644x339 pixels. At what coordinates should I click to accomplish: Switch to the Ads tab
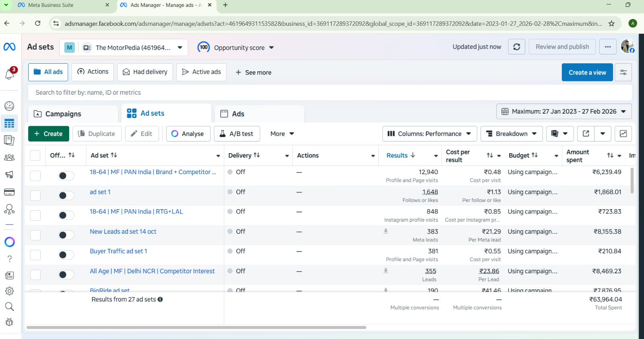tap(238, 114)
